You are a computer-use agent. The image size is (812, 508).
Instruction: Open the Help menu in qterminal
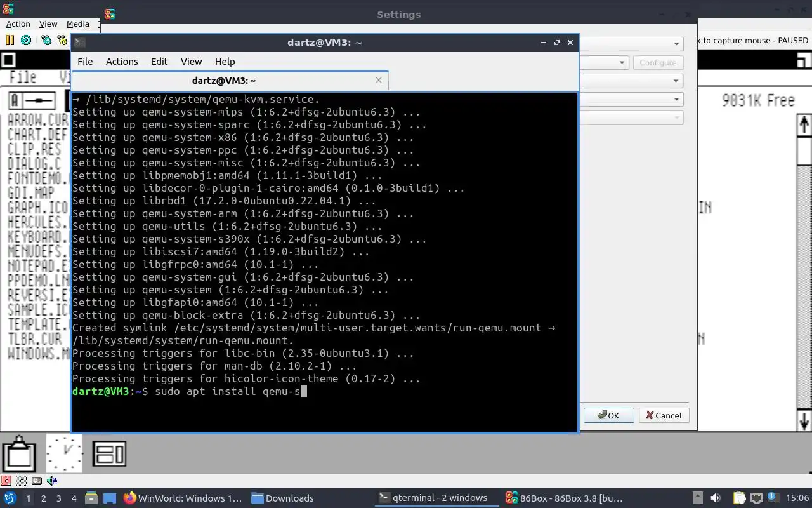[x=225, y=62]
